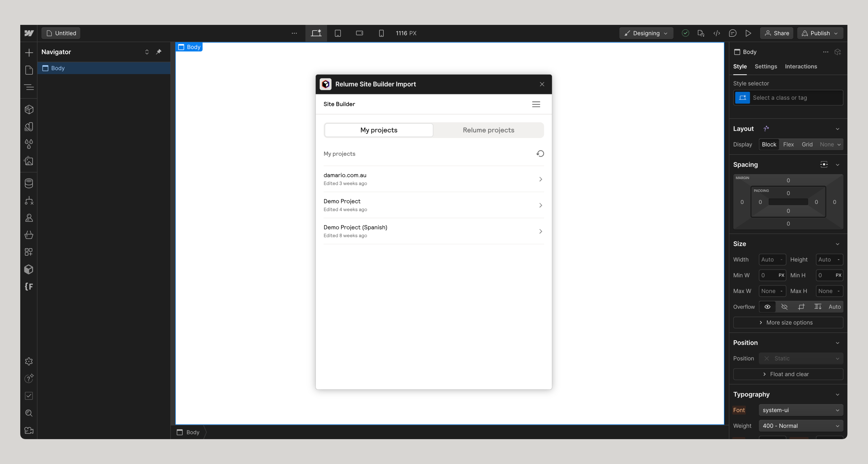Open the Font system-ui dropdown

click(x=801, y=410)
